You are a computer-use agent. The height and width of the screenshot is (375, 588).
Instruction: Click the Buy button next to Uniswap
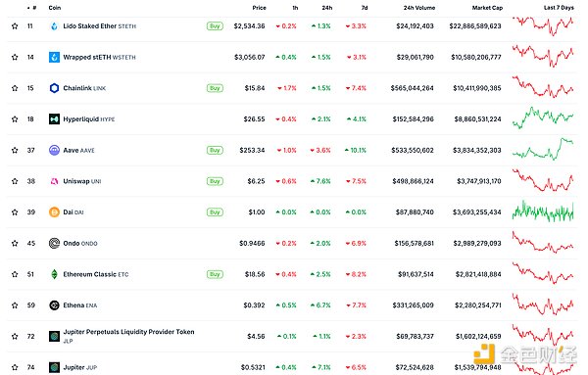click(215, 181)
